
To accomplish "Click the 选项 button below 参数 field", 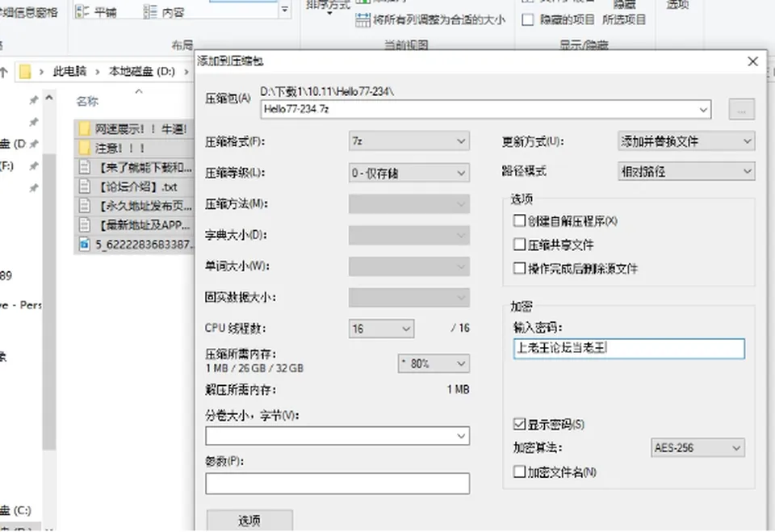I will click(x=249, y=520).
